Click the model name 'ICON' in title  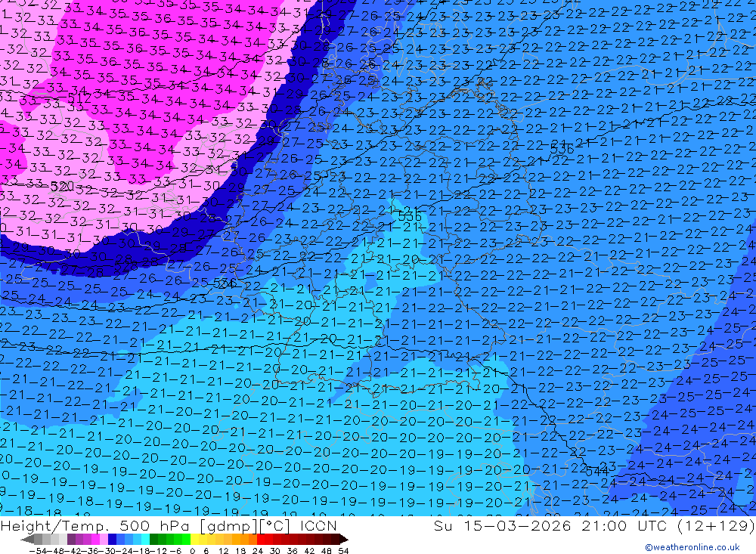point(318,525)
